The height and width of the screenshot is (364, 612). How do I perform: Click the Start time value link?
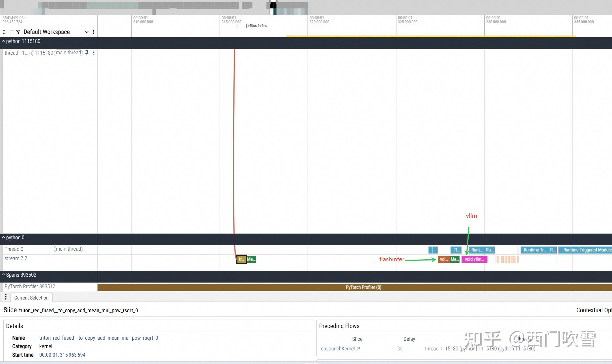point(62,355)
